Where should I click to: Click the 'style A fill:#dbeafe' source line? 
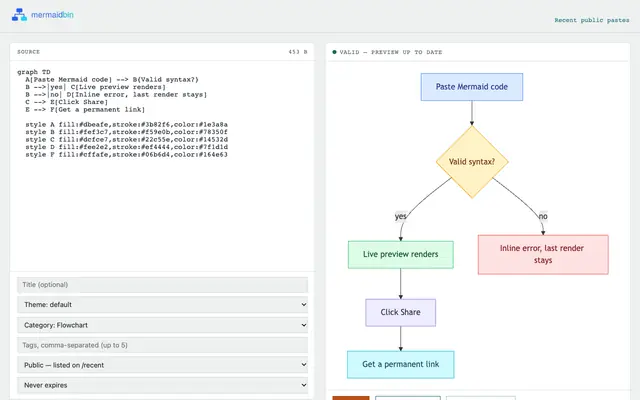click(x=126, y=124)
